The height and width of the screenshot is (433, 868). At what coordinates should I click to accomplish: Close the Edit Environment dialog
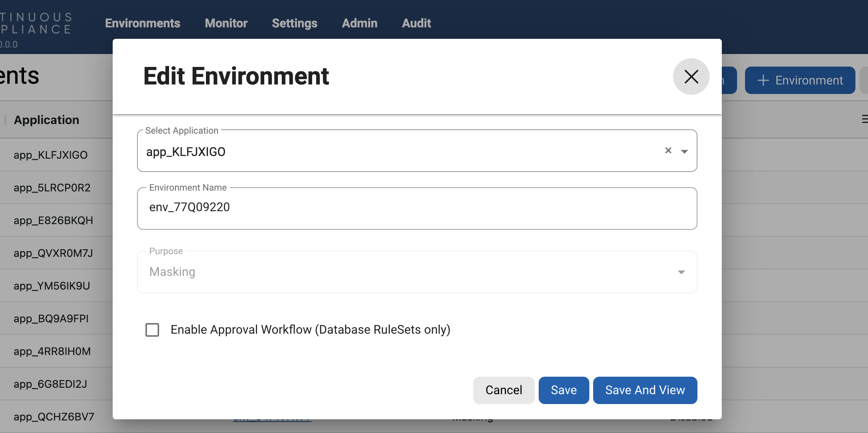pos(691,76)
